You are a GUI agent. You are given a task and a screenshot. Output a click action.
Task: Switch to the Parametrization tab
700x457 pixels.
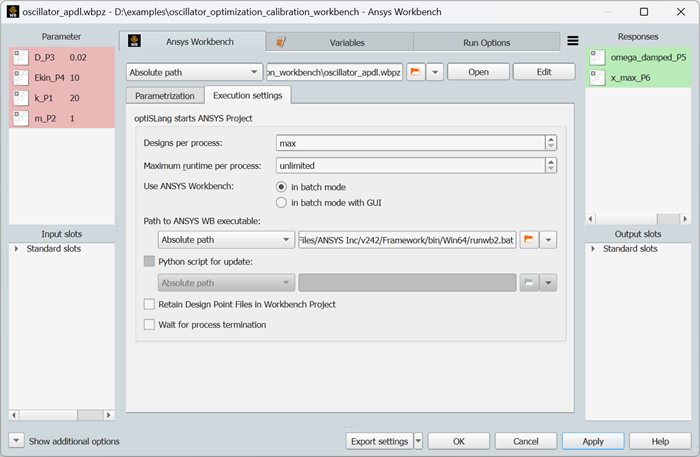164,95
